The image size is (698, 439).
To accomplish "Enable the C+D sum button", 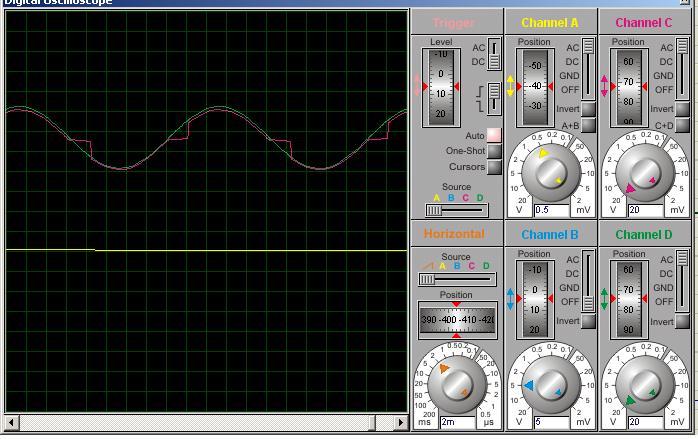I will coord(682,125).
